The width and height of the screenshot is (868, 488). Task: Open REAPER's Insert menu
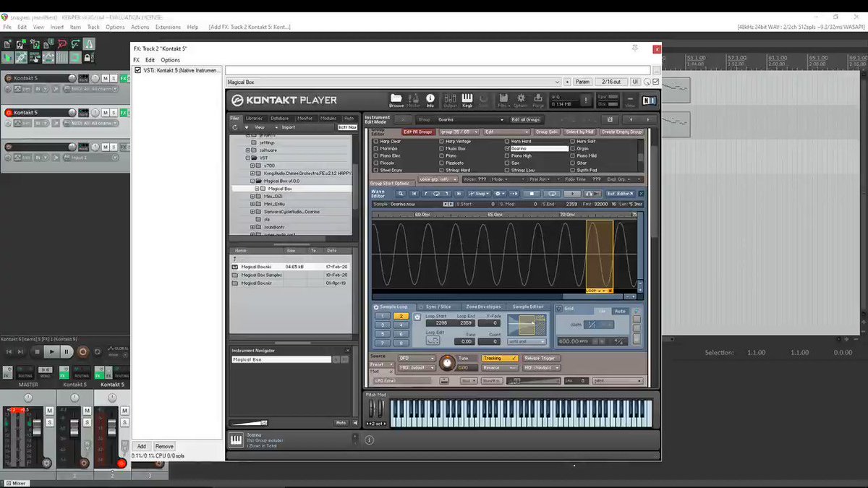58,27
